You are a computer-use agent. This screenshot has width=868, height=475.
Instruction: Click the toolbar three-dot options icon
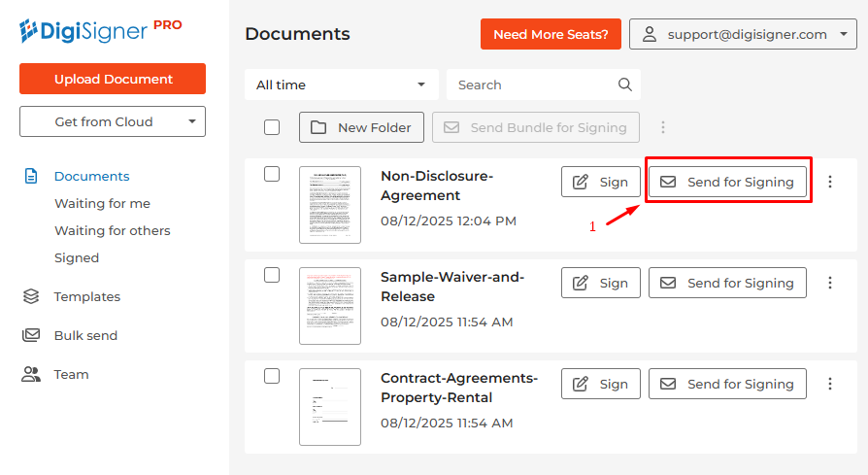(663, 127)
